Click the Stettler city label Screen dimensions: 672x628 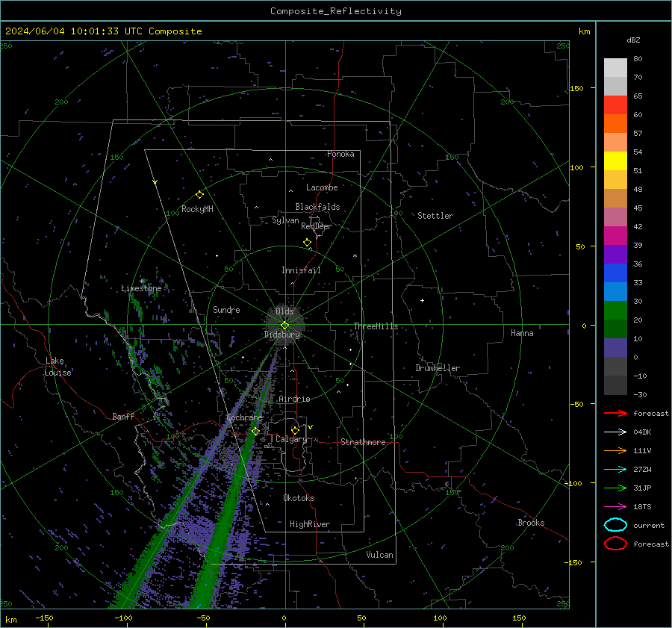pyautogui.click(x=435, y=216)
